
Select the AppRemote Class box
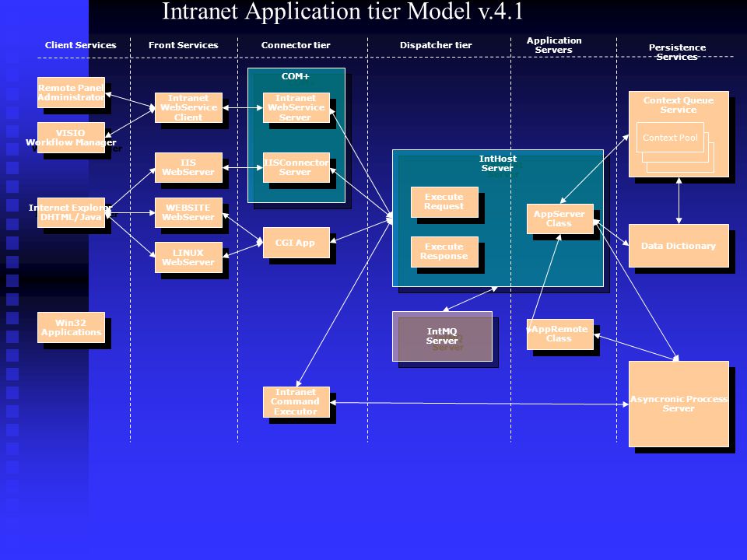pyautogui.click(x=560, y=334)
